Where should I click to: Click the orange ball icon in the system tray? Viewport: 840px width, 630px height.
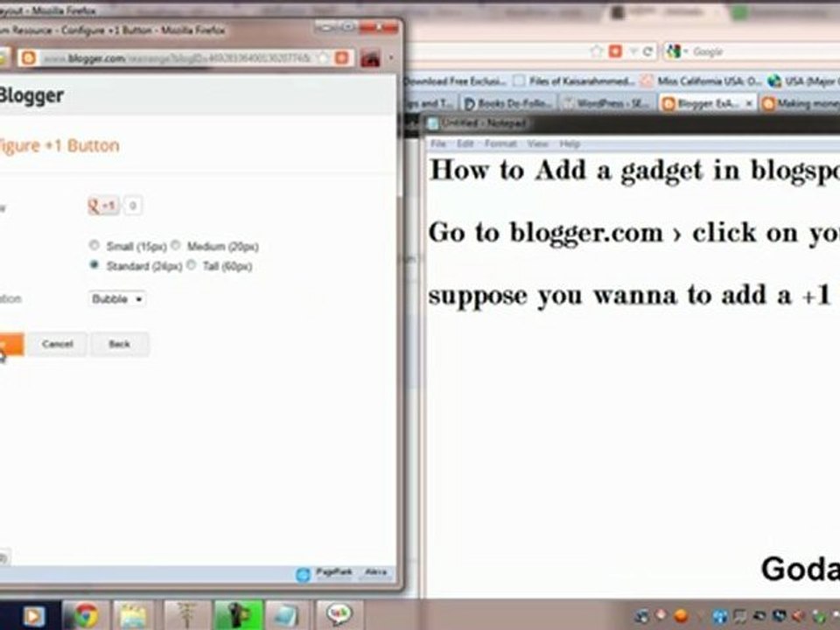681,616
